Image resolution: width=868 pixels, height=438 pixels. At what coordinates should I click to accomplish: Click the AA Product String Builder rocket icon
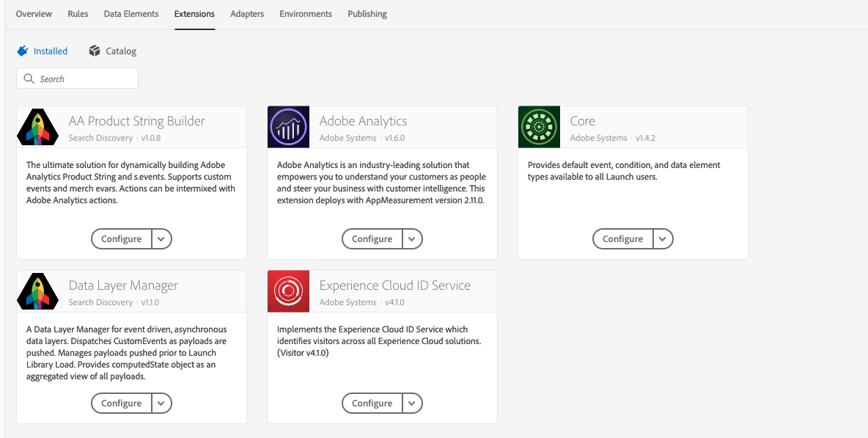[37, 127]
